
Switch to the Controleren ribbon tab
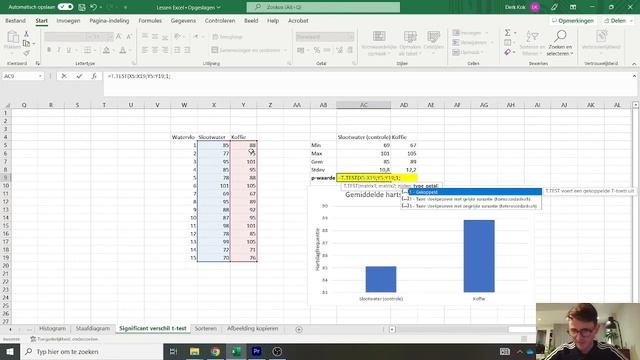[x=220, y=20]
